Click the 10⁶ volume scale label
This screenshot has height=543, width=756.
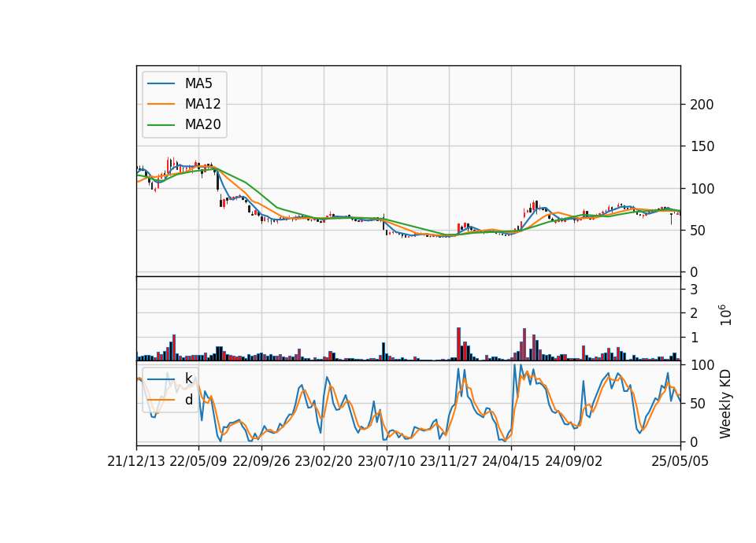point(724,315)
